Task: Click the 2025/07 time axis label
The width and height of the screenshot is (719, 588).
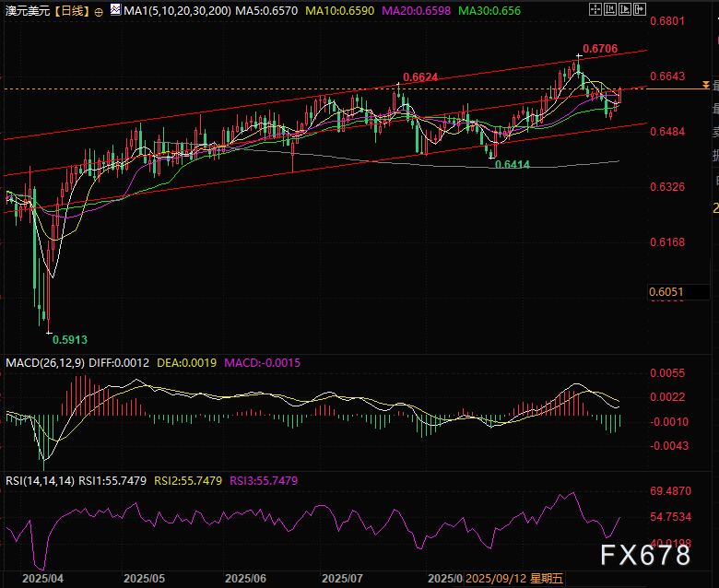Action: point(342,578)
